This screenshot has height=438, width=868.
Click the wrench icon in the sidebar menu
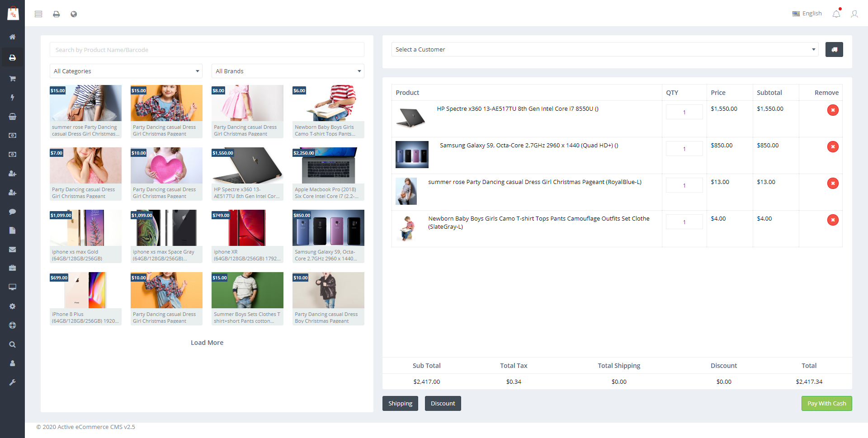click(x=12, y=382)
